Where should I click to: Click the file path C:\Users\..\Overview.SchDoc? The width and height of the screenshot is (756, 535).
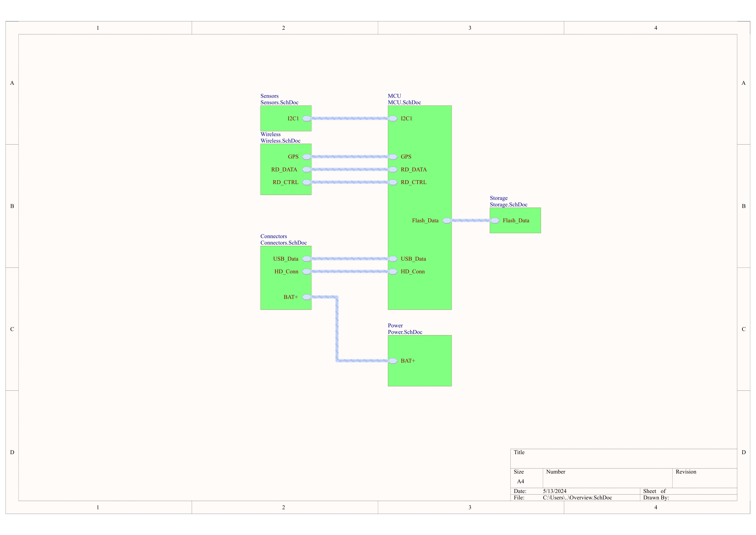(x=577, y=497)
